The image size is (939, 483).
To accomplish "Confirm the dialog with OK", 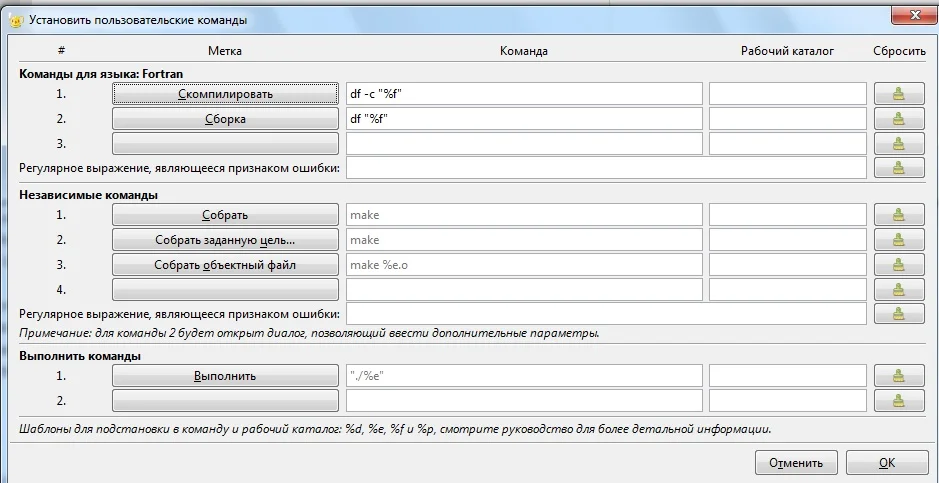I will [x=887, y=463].
